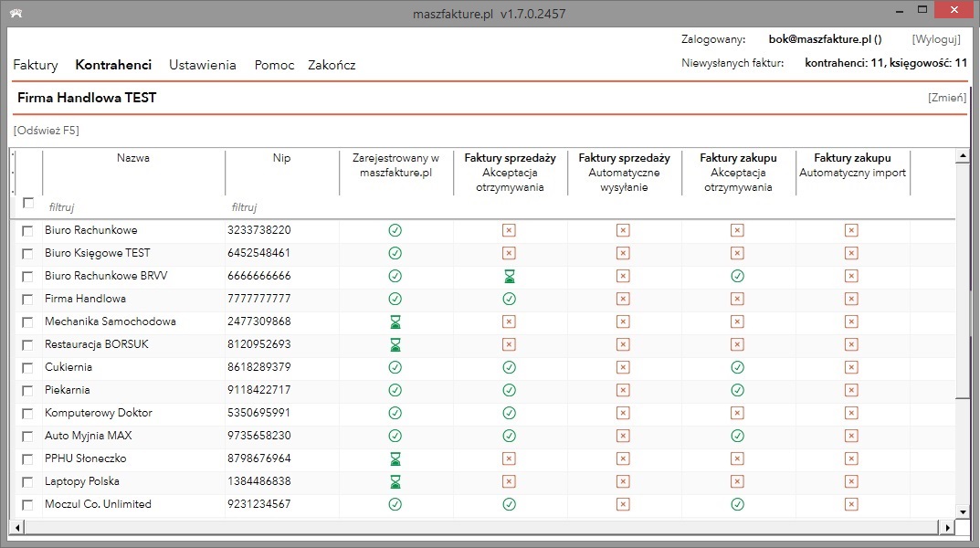Screen dimensions: 980x548
Task: Click the Nip filter field
Action: (282, 206)
